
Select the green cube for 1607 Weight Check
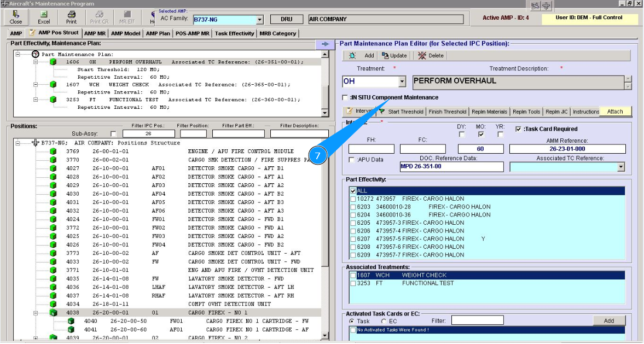point(53,85)
